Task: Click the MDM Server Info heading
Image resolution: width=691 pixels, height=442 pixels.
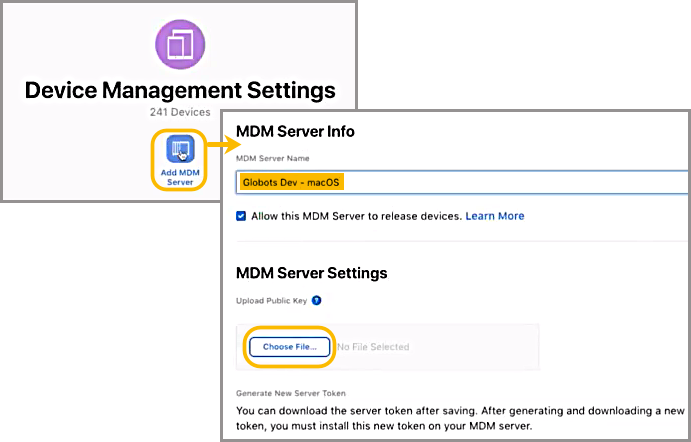Action: pos(295,131)
